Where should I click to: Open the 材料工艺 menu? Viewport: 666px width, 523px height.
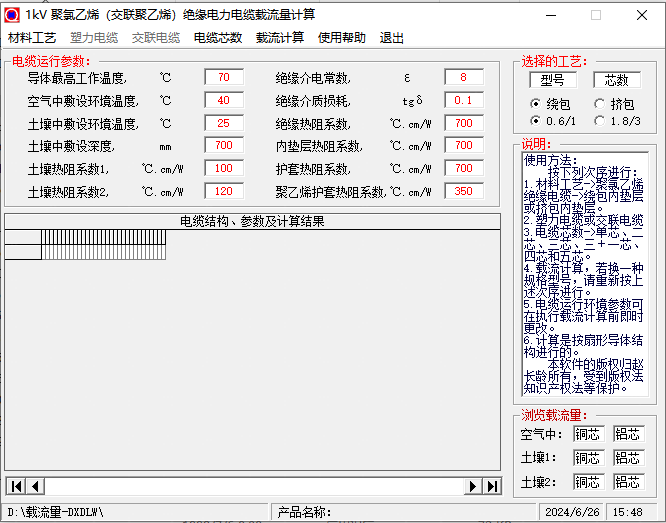32,38
